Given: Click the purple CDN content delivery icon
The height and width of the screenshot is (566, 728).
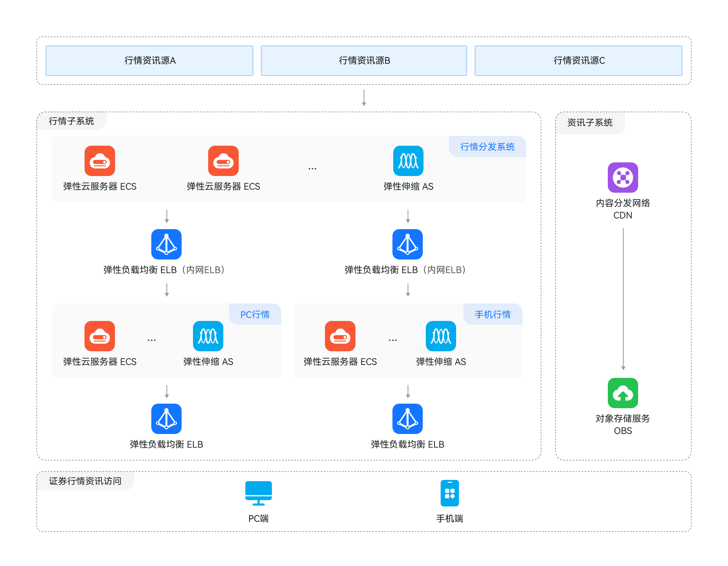Looking at the screenshot, I should click(623, 178).
